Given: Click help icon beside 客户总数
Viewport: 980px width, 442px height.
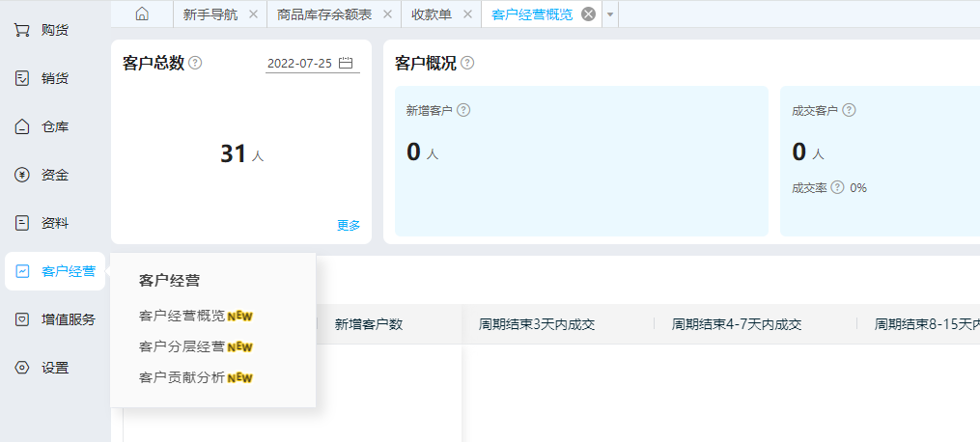Looking at the screenshot, I should point(195,63).
